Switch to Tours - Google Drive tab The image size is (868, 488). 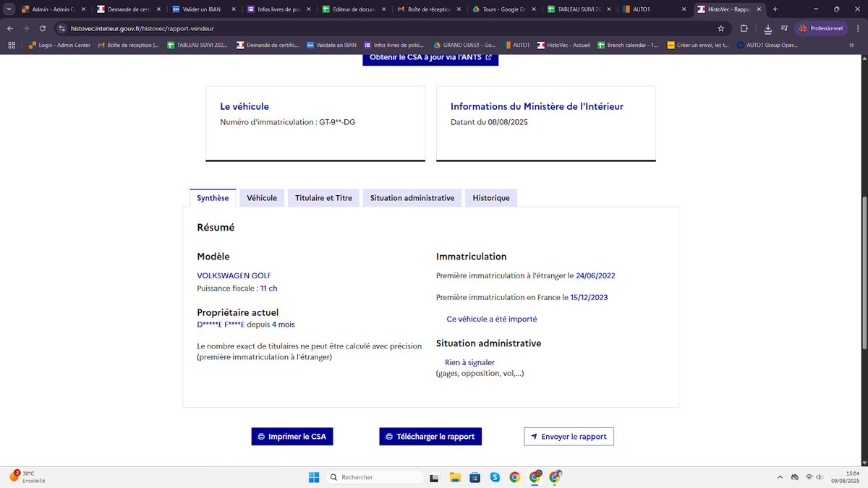[x=504, y=9]
